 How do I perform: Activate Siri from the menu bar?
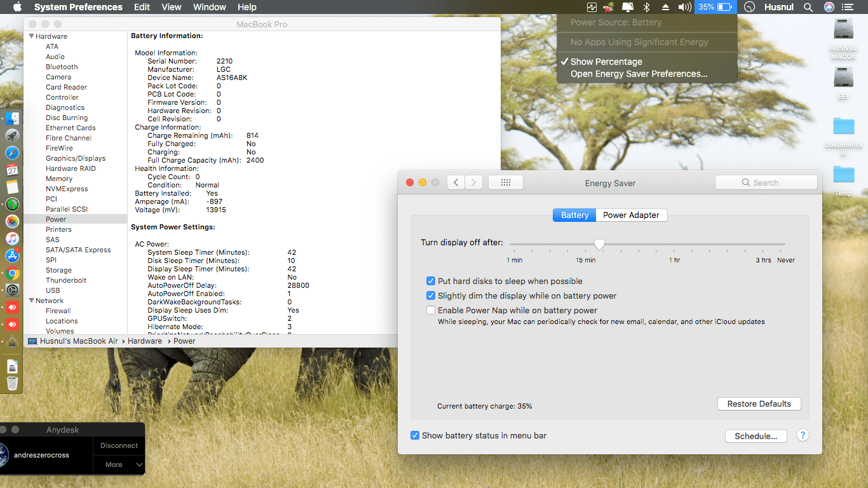[829, 7]
